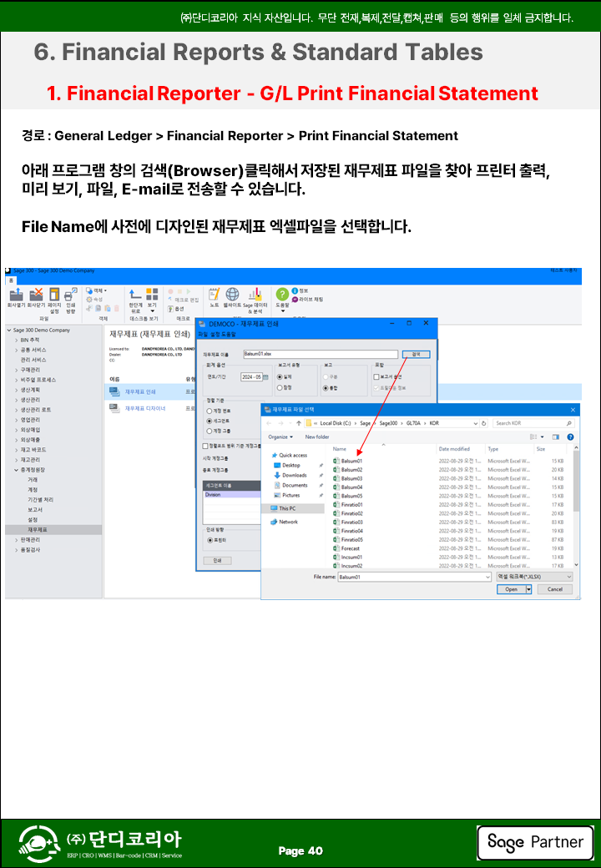601x868 pixels.
Task: Select the 계정 그룹 sort radio button
Action: (x=210, y=431)
